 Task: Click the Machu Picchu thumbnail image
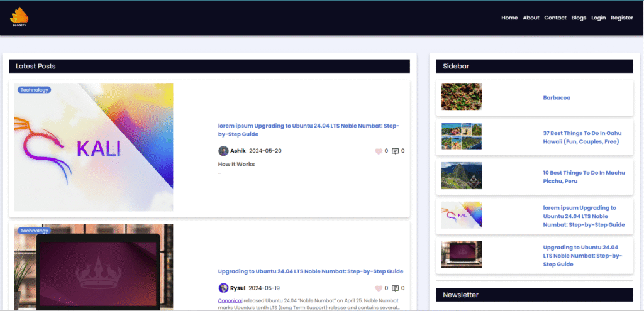pyautogui.click(x=462, y=176)
